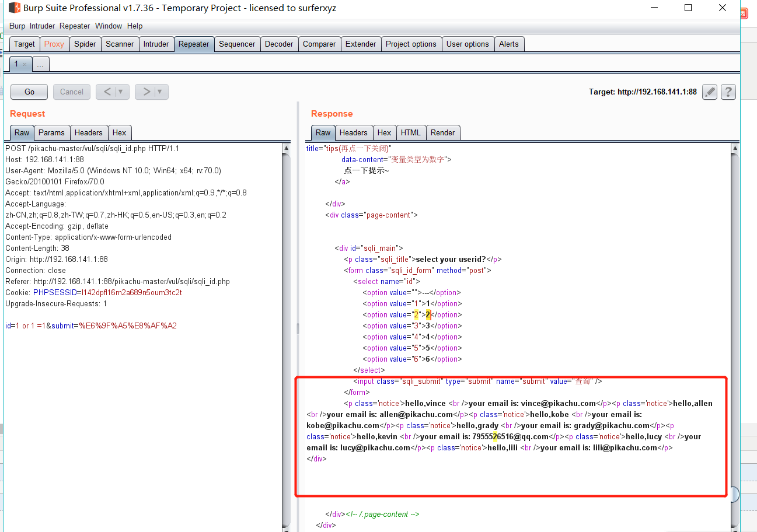Viewport: 757px width, 532px height.
Task: Open the previous history dropdown arrow
Action: pos(122,92)
